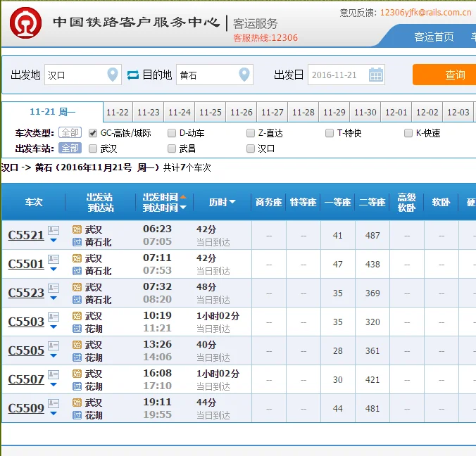Select the current 11-21 周一 date tab
Image resolution: width=476 pixels, height=456 pixels.
pos(53,112)
